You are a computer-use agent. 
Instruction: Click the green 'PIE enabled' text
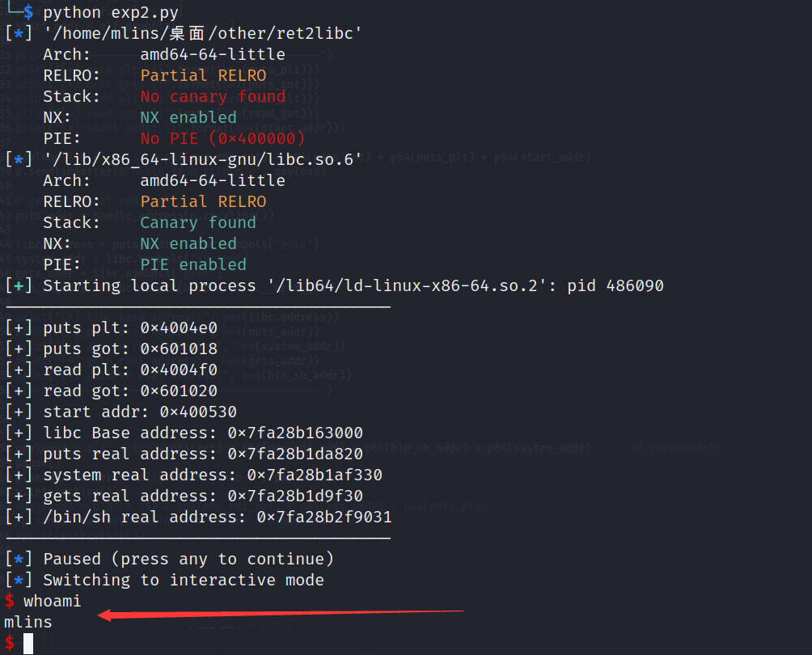(193, 265)
